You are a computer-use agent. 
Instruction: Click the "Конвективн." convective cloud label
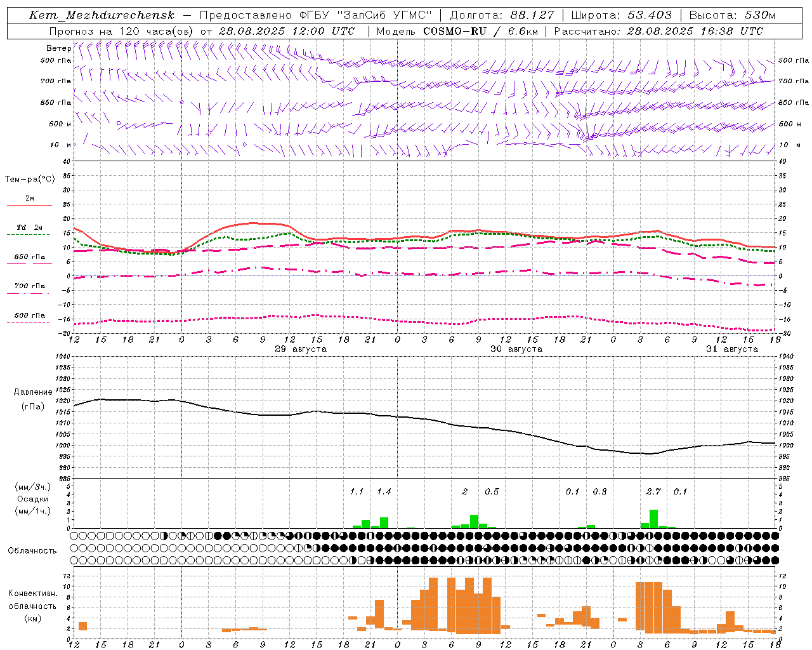coord(32,594)
